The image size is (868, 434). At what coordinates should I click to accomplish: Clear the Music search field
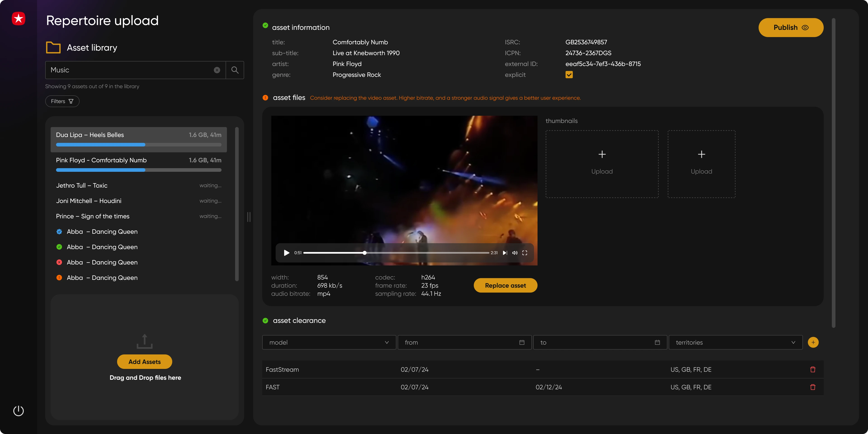pyautogui.click(x=217, y=70)
